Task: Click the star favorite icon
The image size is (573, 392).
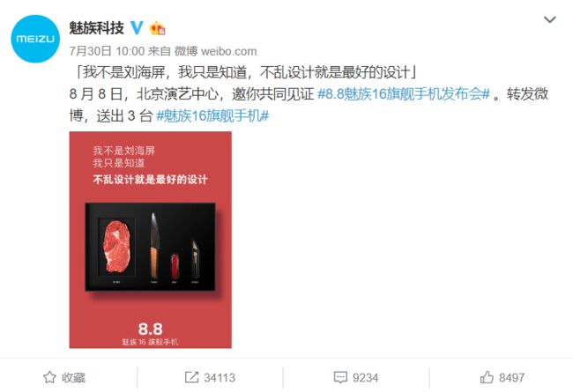Action: point(49,377)
